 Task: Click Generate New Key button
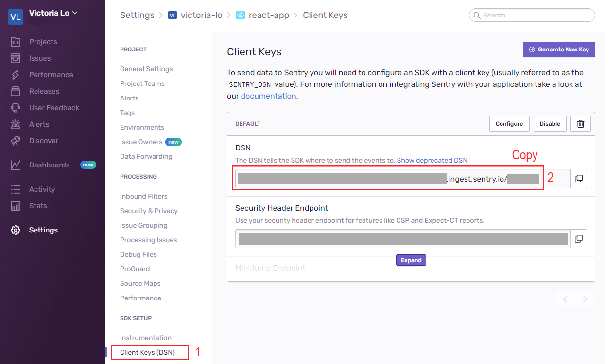click(559, 50)
